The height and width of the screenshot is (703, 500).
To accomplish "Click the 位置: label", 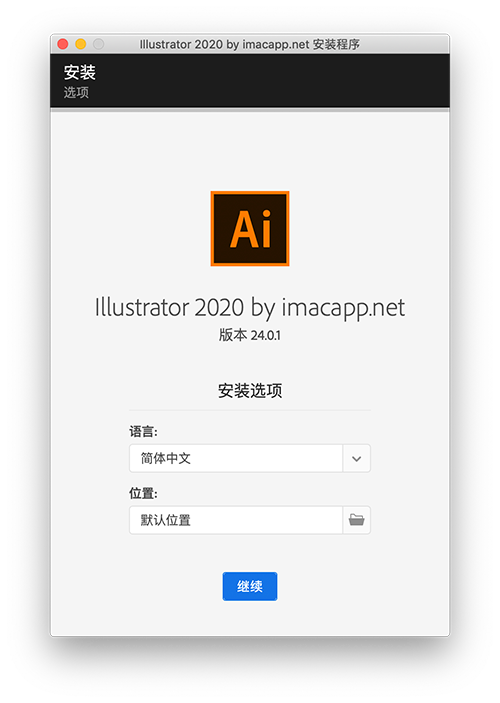I will pos(143,493).
